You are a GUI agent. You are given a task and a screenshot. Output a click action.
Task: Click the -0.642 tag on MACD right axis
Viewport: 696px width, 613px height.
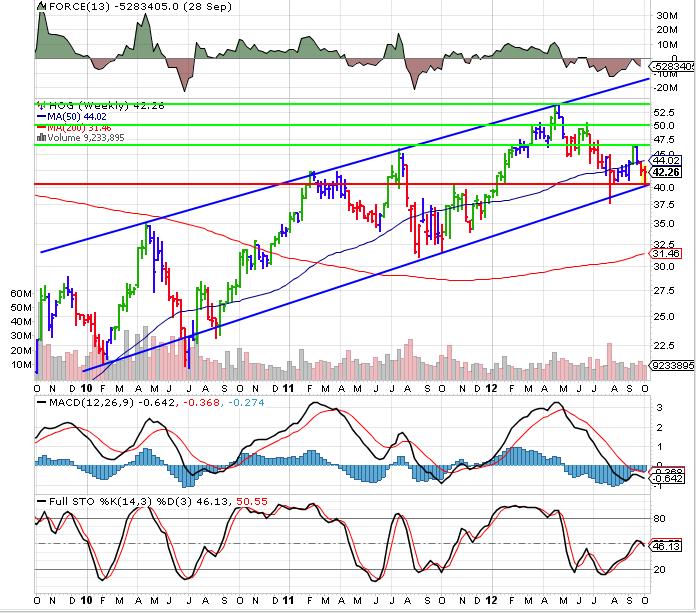coord(668,479)
